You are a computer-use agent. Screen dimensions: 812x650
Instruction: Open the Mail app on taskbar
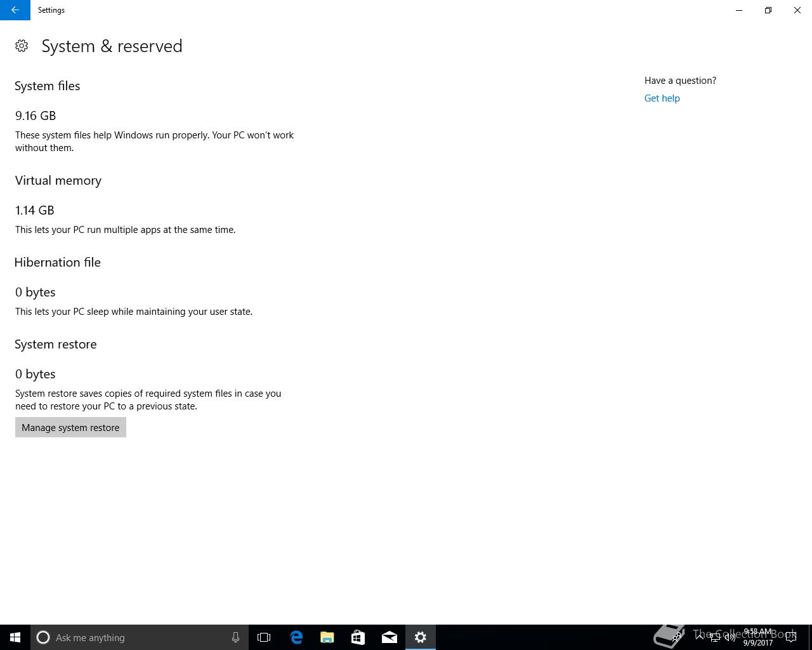click(x=390, y=637)
